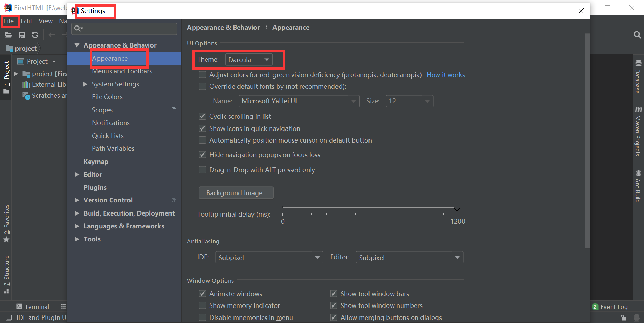Enable the Show memory indicator option
The image size is (644, 323).
(202, 305)
